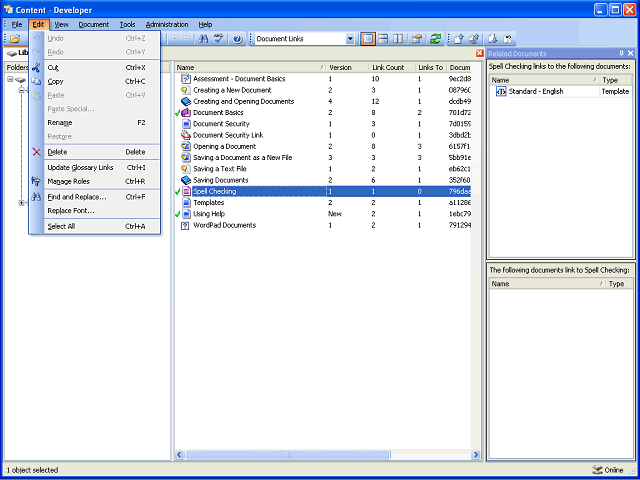The image size is (640, 480).
Task: Click the purple icon of Document Basics row
Action: point(186,113)
